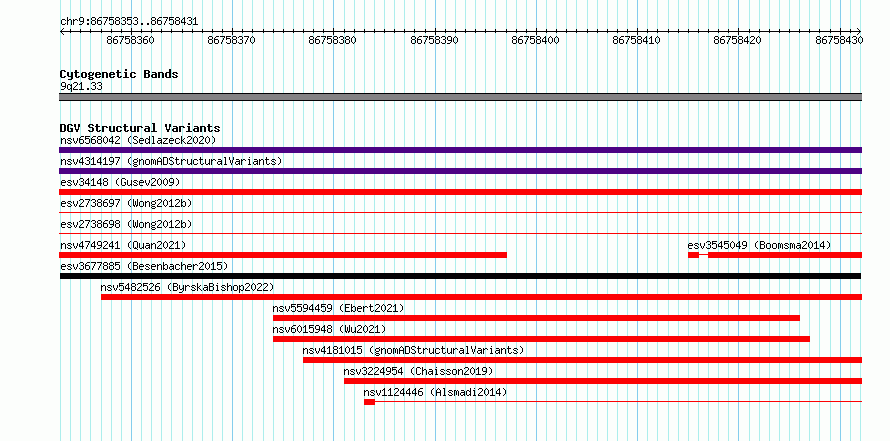The image size is (890, 441).
Task: Click the nsv6568042 (Sedlazeck2020) label
Action: [138, 140]
